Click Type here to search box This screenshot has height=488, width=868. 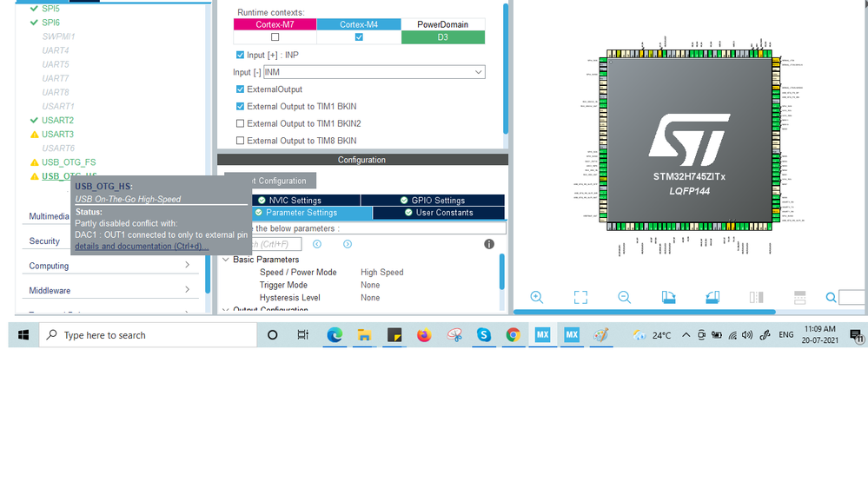(x=148, y=334)
